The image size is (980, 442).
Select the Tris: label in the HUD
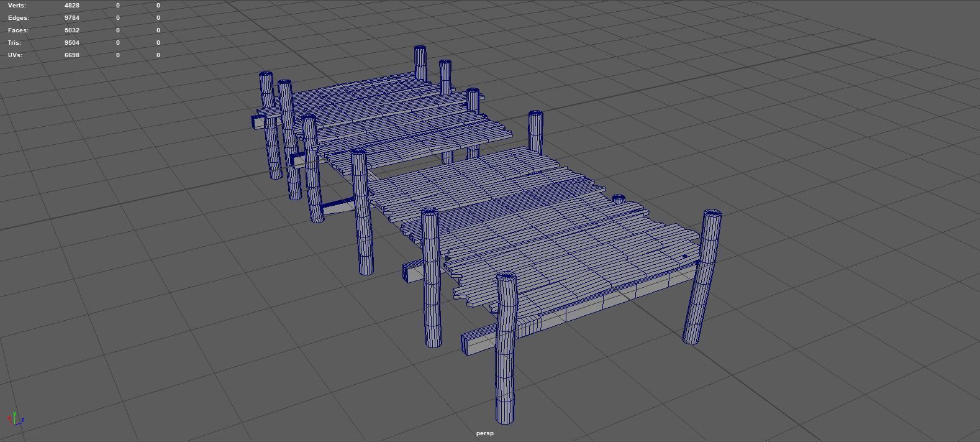tap(15, 42)
